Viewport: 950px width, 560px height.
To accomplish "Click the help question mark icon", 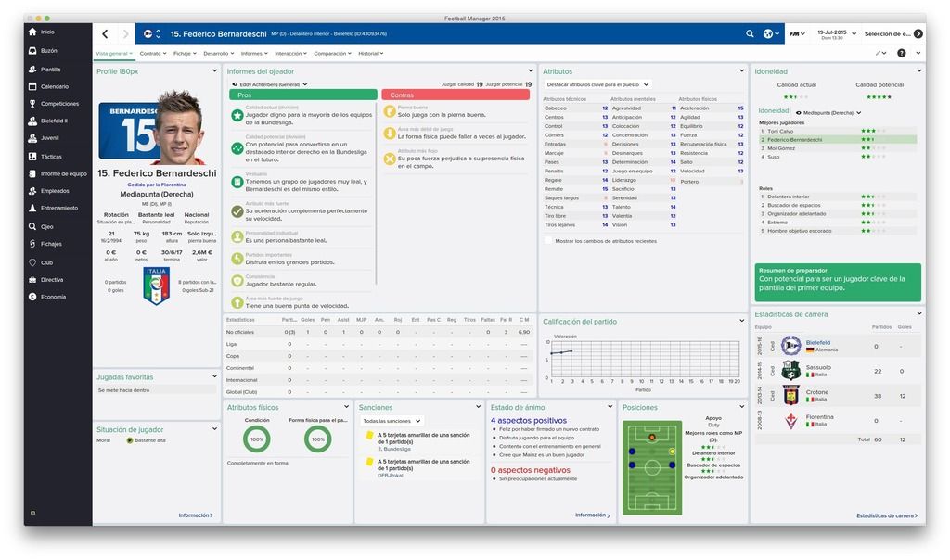I will [902, 53].
